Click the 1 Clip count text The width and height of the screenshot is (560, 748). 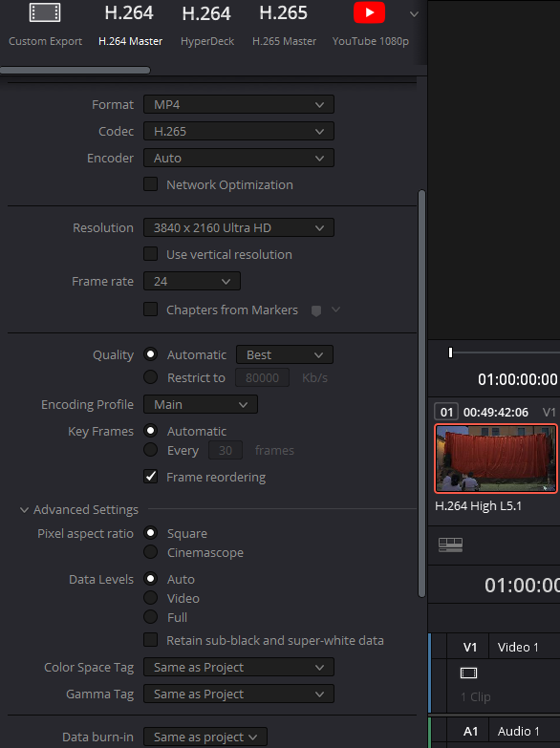click(x=476, y=697)
